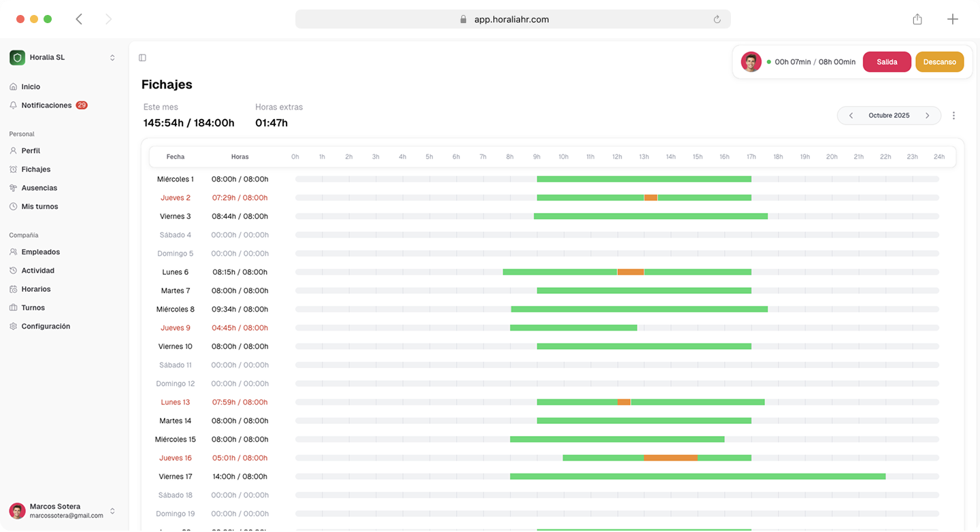Viewport: 980px width, 532px height.
Task: Click the user avatar in the timer widget
Action: [751, 62]
